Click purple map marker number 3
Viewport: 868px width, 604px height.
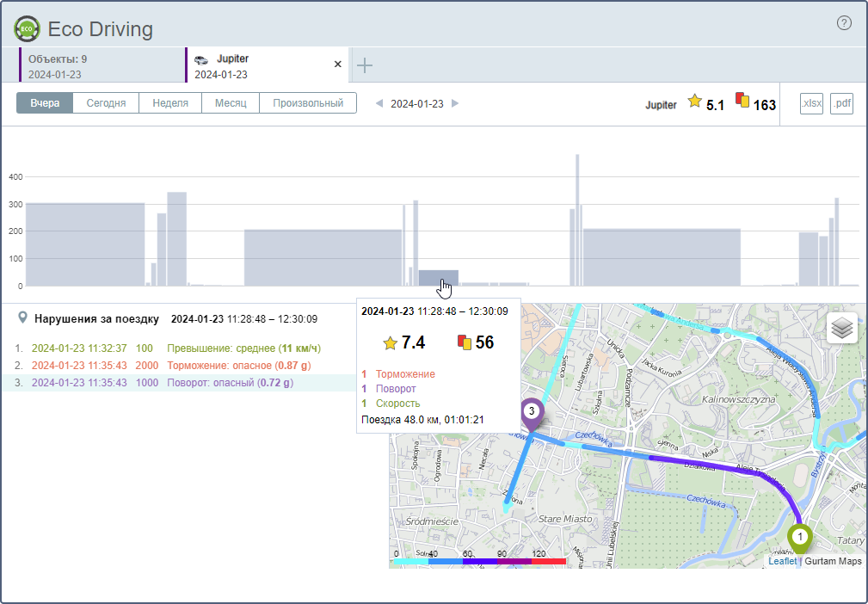[532, 413]
